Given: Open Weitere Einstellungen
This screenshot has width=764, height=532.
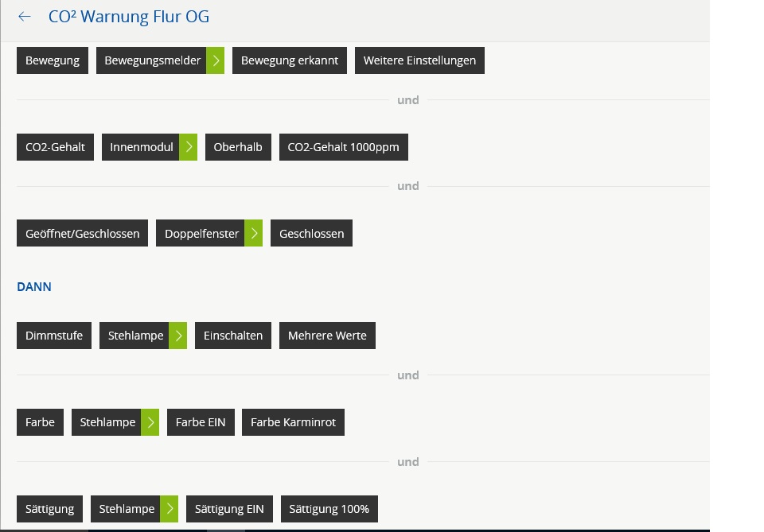Looking at the screenshot, I should (x=419, y=60).
